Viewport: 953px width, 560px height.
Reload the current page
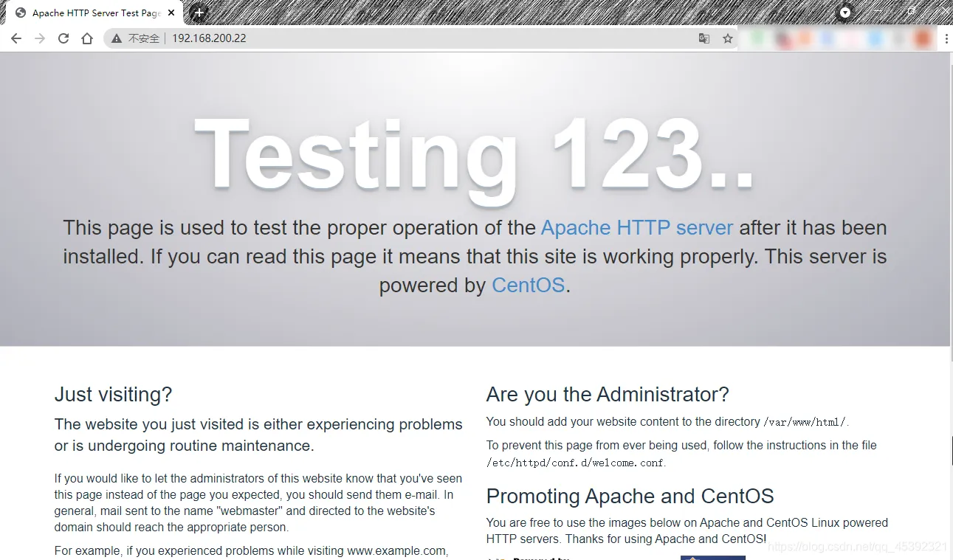(x=63, y=38)
